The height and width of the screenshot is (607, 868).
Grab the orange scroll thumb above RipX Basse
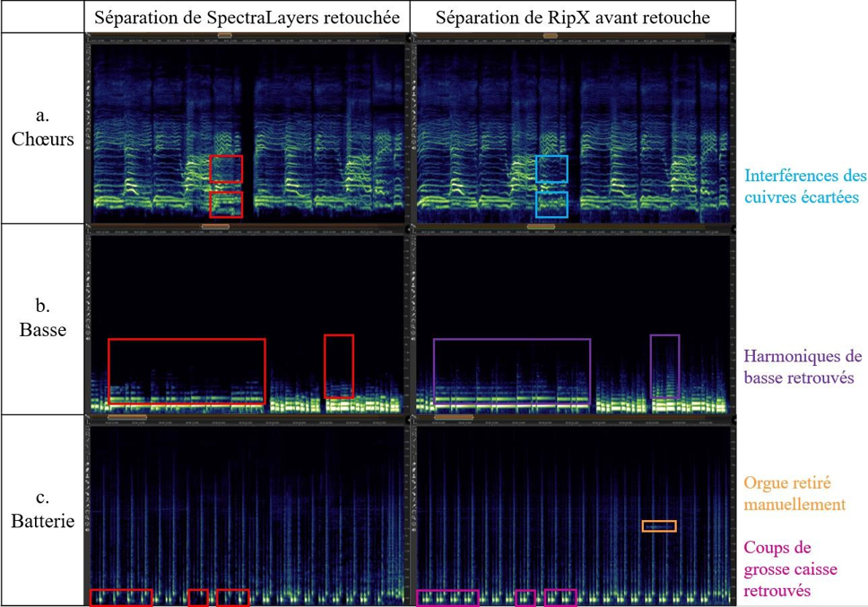[x=541, y=227]
